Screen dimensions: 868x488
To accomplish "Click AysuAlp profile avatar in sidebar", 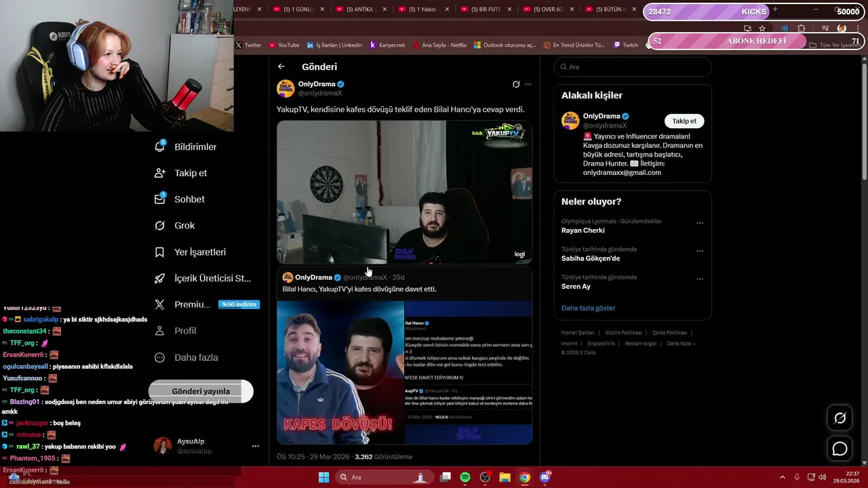I will pos(163,446).
